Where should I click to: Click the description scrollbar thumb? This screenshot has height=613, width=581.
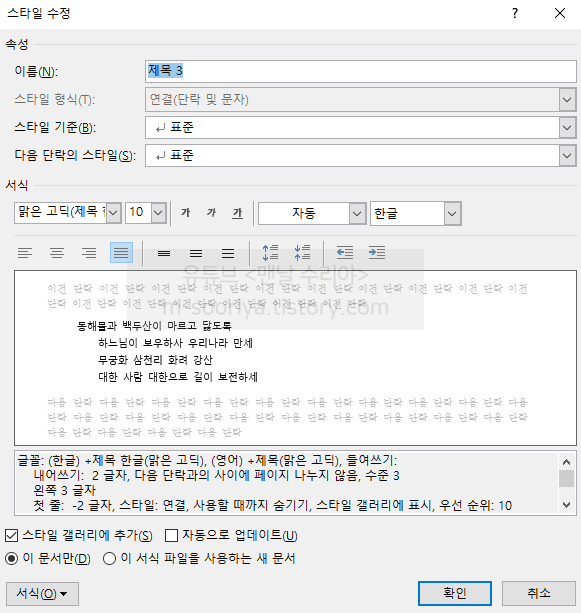(566, 479)
